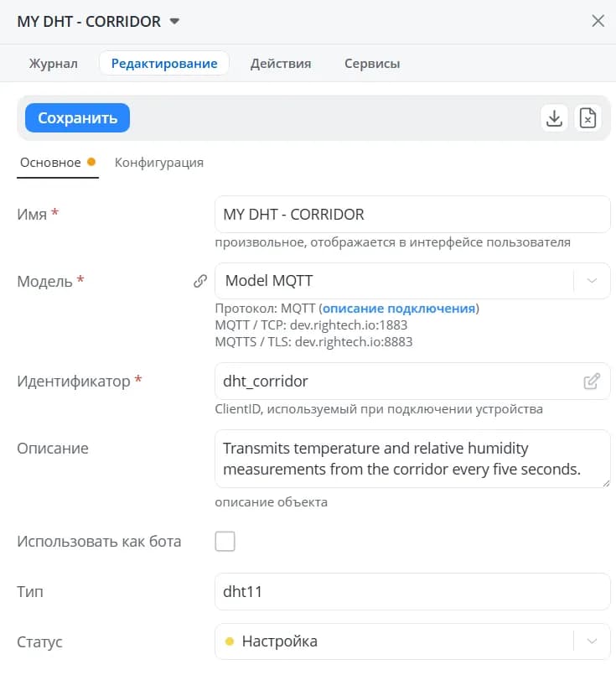The height and width of the screenshot is (675, 616).
Task: Click the delete file icon
Action: (588, 118)
